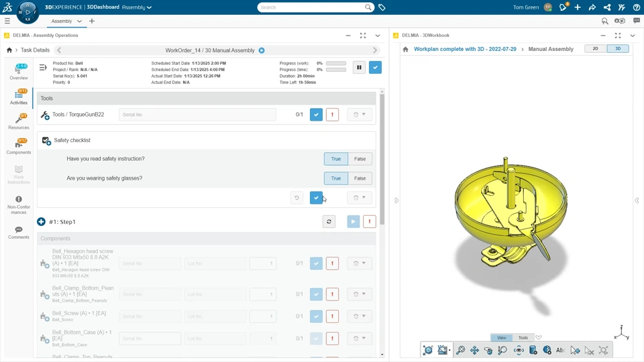Viewport: 644px width, 362px height.
Task: Answer False for wearing safety glasses
Action: pos(360,178)
